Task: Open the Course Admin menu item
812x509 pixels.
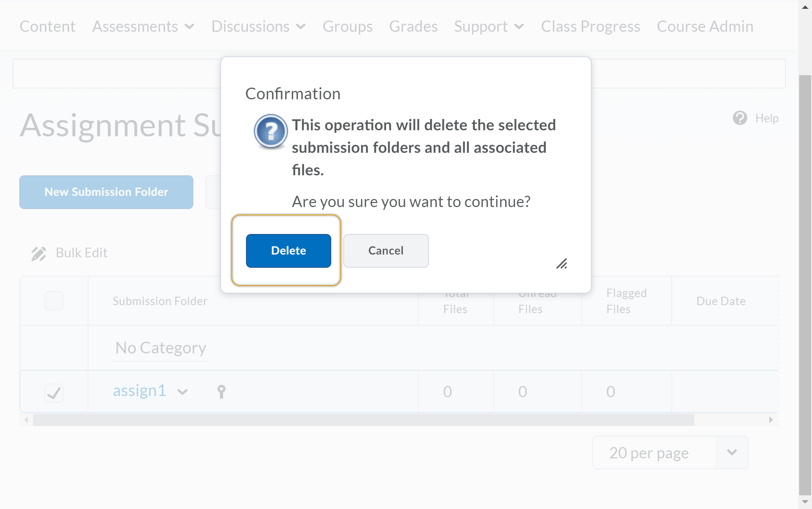Action: (x=705, y=27)
